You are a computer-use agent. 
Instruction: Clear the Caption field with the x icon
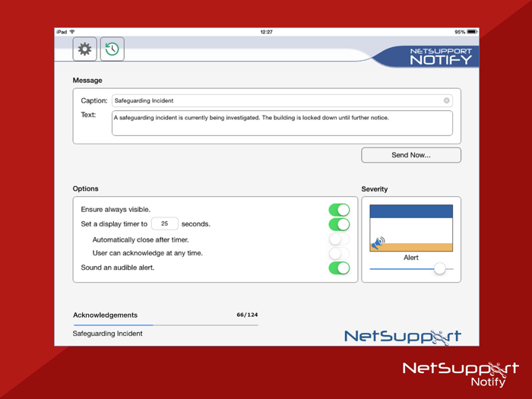coord(447,100)
